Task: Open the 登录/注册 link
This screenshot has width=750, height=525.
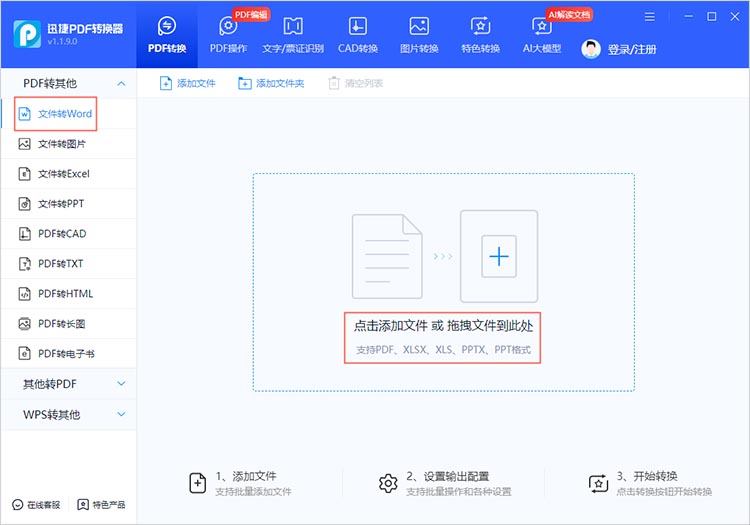Action: click(x=632, y=49)
